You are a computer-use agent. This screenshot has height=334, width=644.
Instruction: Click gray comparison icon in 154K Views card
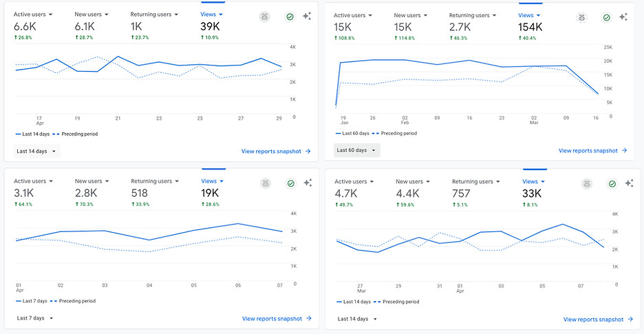click(x=581, y=17)
